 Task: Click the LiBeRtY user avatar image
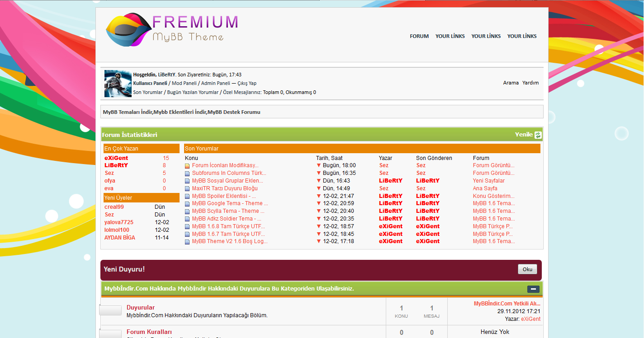coord(118,84)
